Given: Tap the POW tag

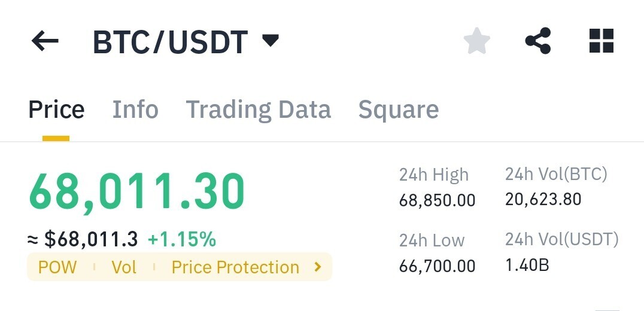Looking at the screenshot, I should pos(57,267).
